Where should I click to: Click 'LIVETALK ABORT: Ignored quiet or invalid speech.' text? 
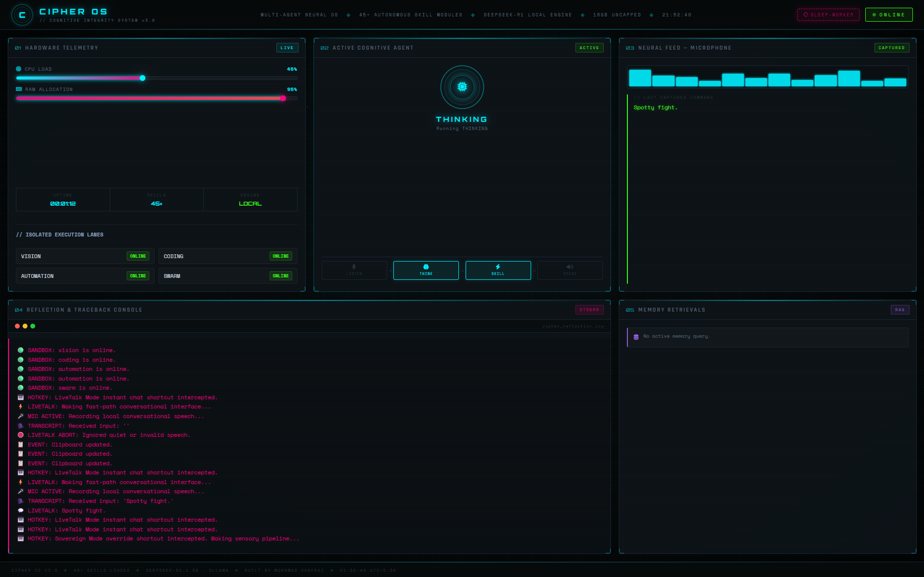pos(109,435)
